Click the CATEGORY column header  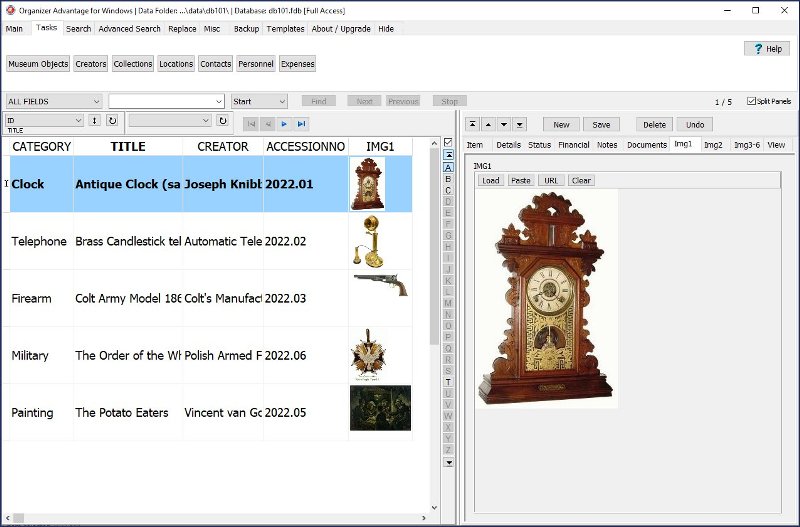pos(42,146)
